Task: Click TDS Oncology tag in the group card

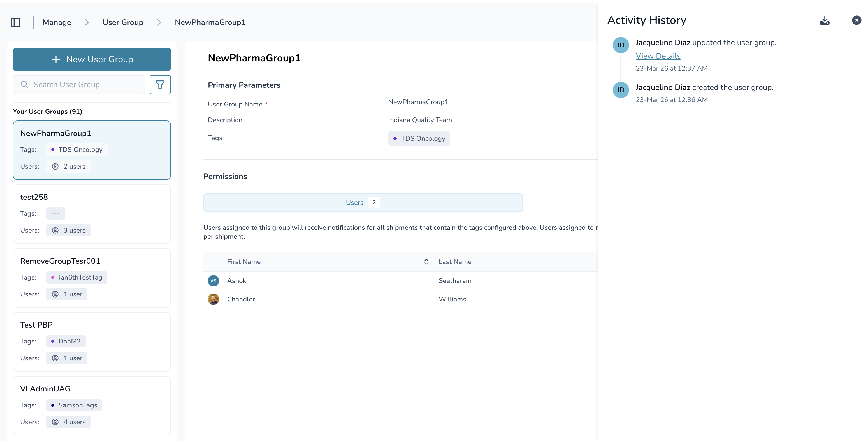Action: pyautogui.click(x=76, y=150)
